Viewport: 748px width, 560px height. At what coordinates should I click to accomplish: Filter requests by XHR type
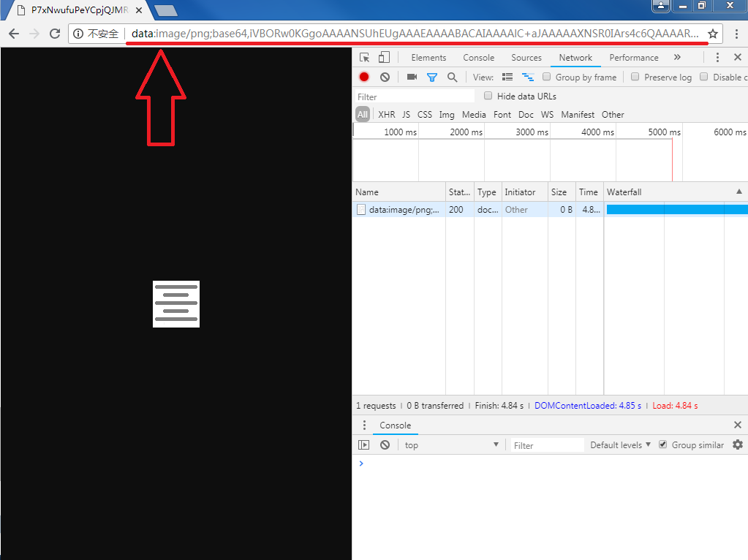pos(387,114)
